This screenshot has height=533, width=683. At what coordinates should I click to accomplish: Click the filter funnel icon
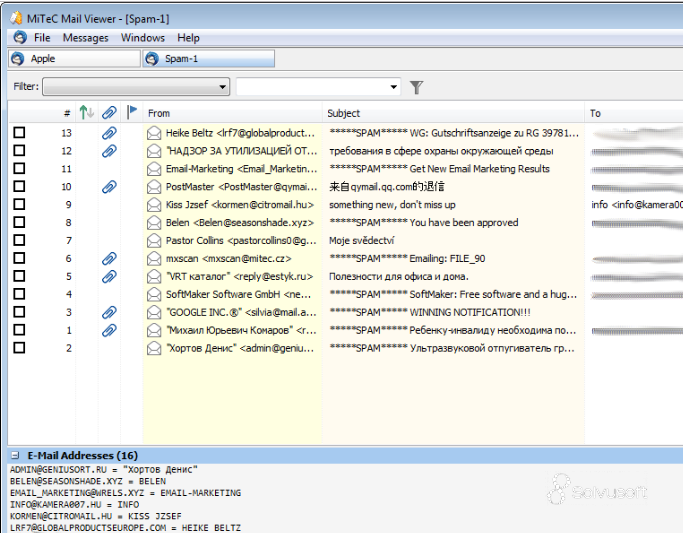(x=416, y=87)
